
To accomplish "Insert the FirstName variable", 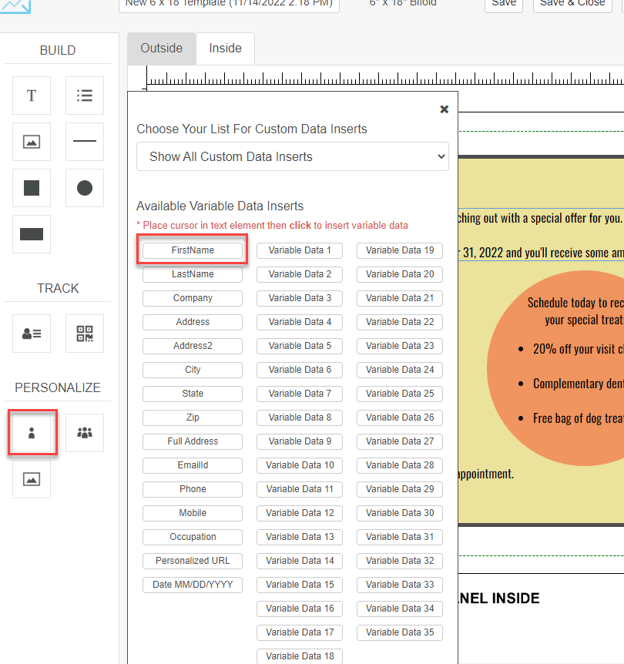I will [x=193, y=250].
